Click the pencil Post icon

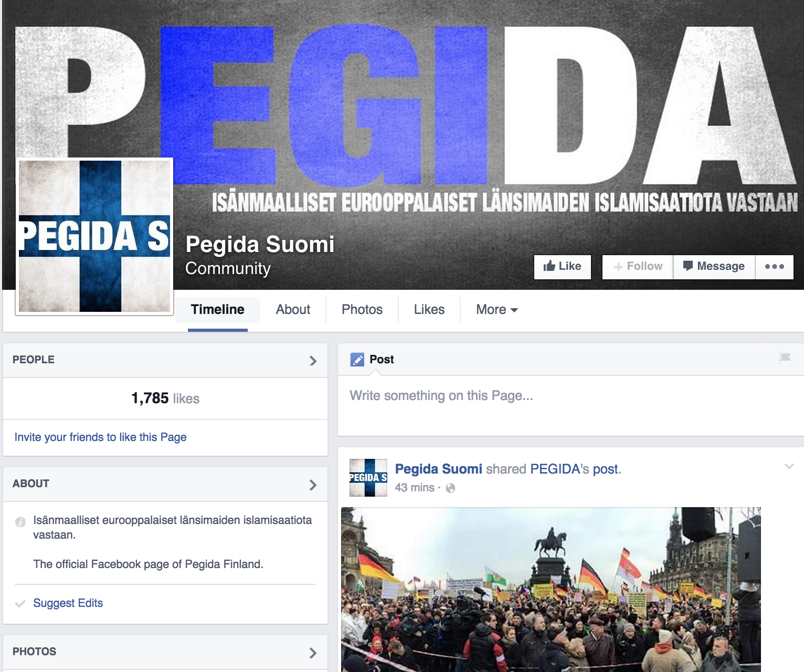pyautogui.click(x=357, y=360)
